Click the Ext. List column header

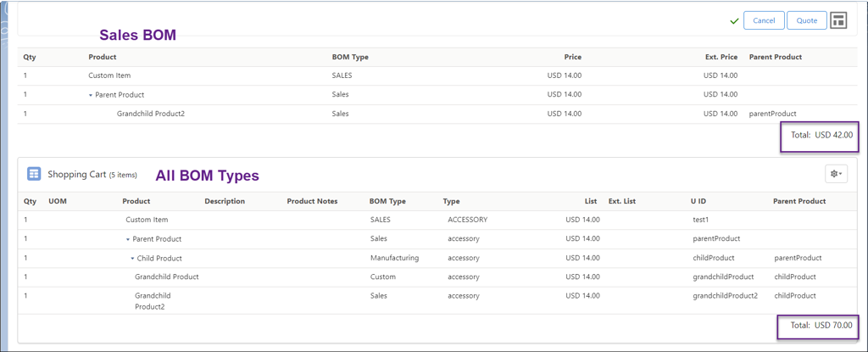621,201
